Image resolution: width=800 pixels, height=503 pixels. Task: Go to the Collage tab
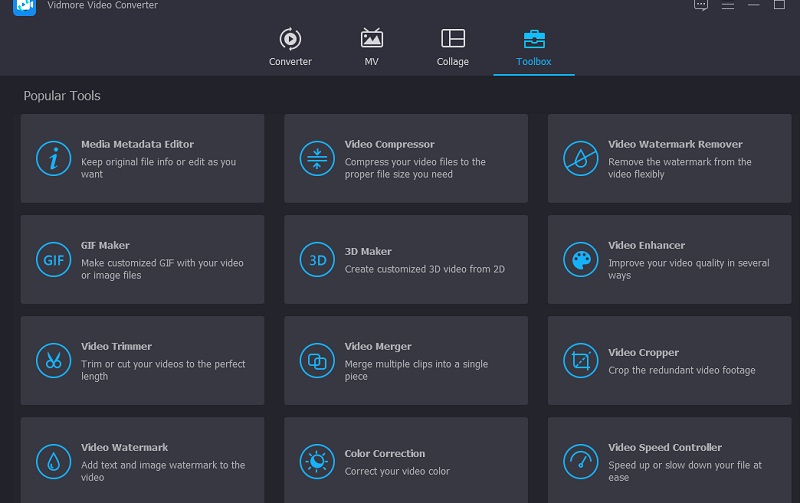(x=452, y=47)
